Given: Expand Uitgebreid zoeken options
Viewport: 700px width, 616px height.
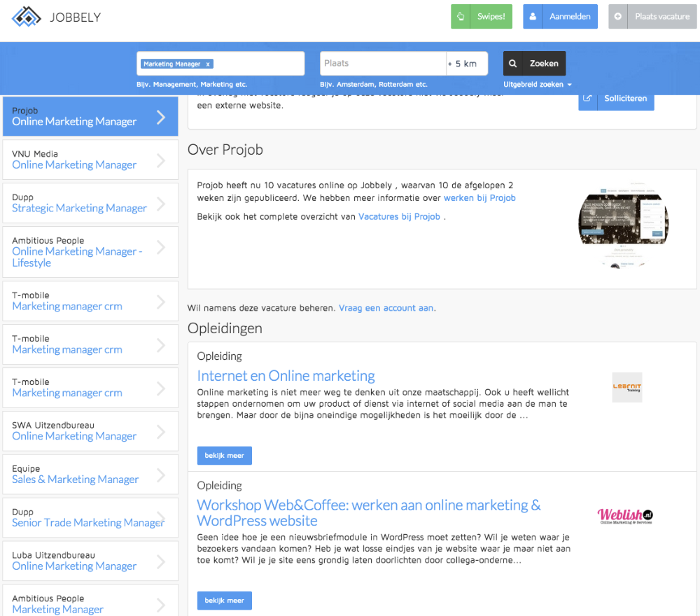Looking at the screenshot, I should [537, 85].
